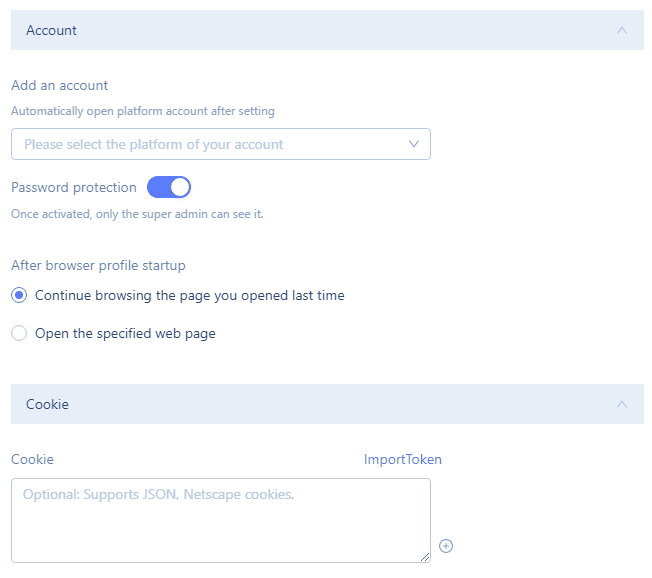This screenshot has height=578, width=652.
Task: Click the 'After browser profile startup' heading
Action: click(98, 265)
